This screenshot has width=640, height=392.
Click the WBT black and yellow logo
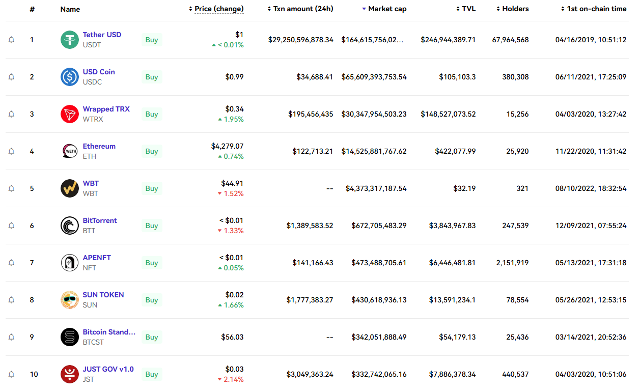tap(69, 188)
